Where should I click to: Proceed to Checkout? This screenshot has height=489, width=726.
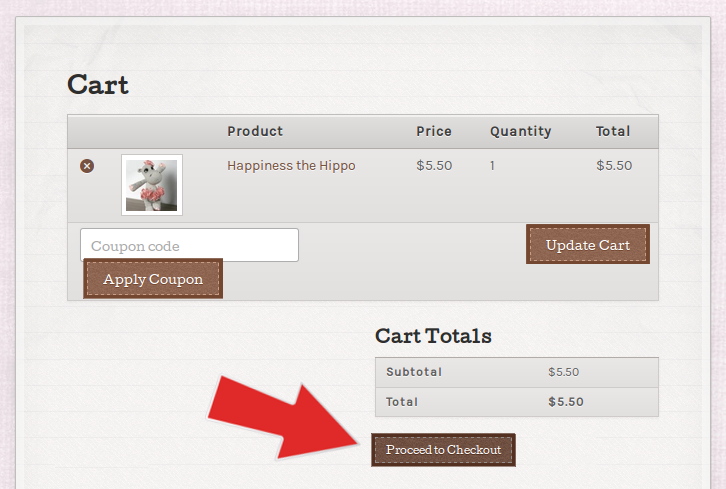point(444,450)
